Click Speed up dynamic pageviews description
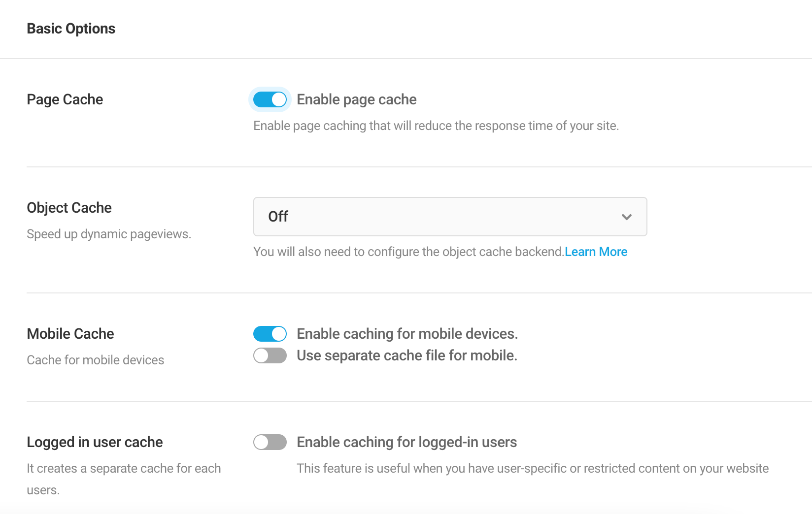 (108, 234)
